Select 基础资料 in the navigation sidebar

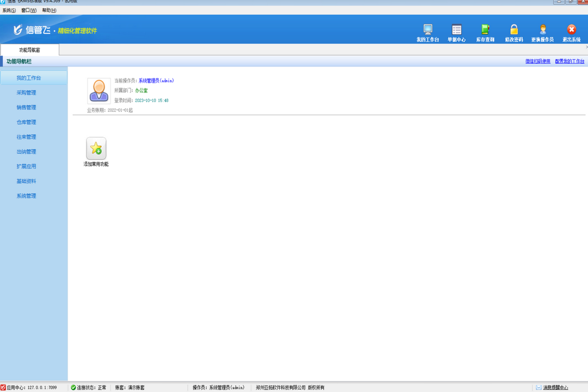pos(26,181)
